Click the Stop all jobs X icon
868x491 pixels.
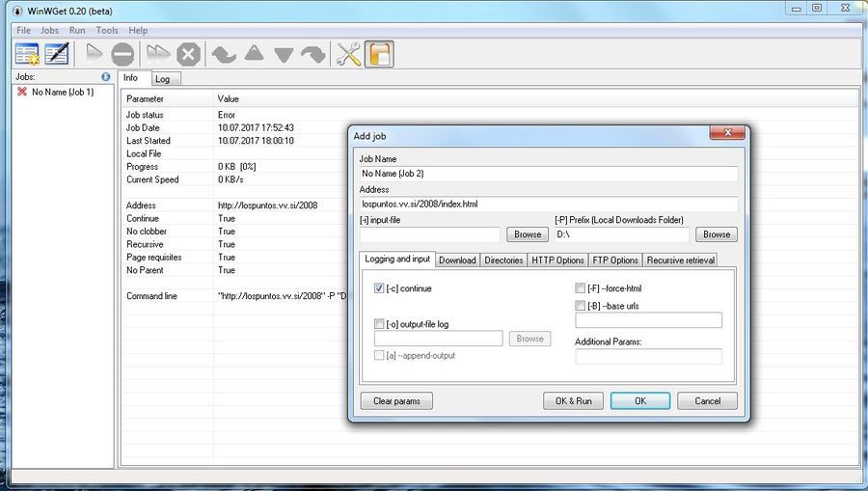pyautogui.click(x=188, y=54)
